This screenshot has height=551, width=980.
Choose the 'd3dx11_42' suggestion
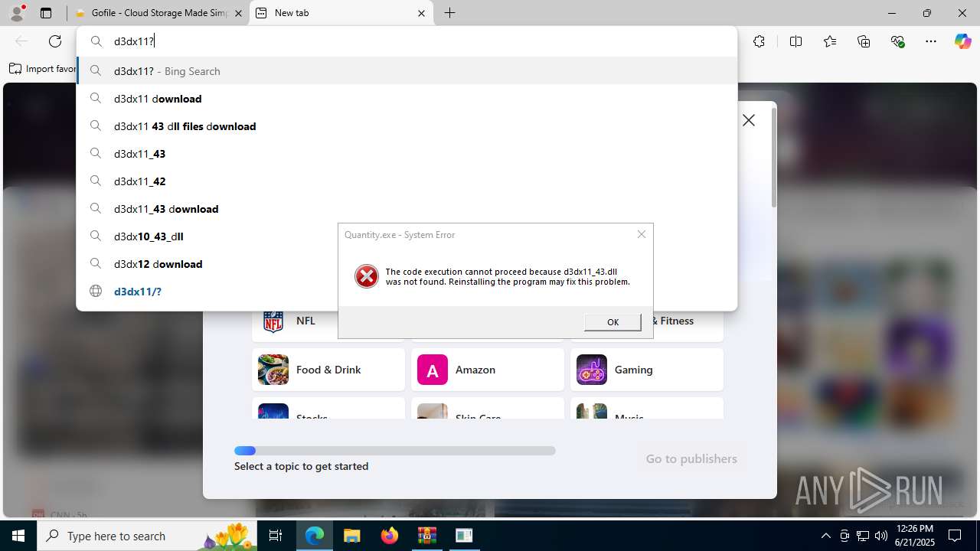(x=407, y=181)
